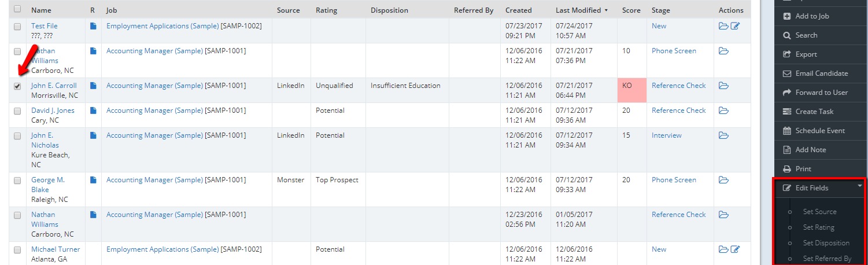Uncheck the John E. Carroll checkbox
This screenshot has height=265, width=868.
coord(17,86)
